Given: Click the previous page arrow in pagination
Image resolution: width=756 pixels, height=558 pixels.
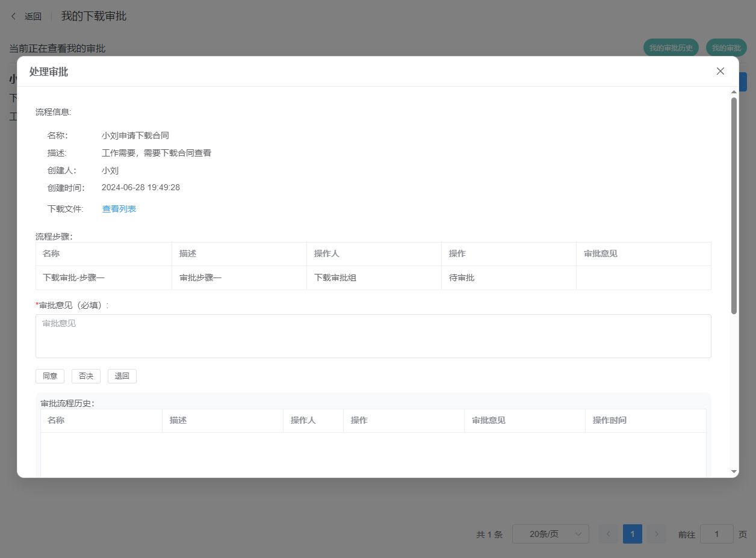Looking at the screenshot, I should pyautogui.click(x=608, y=534).
